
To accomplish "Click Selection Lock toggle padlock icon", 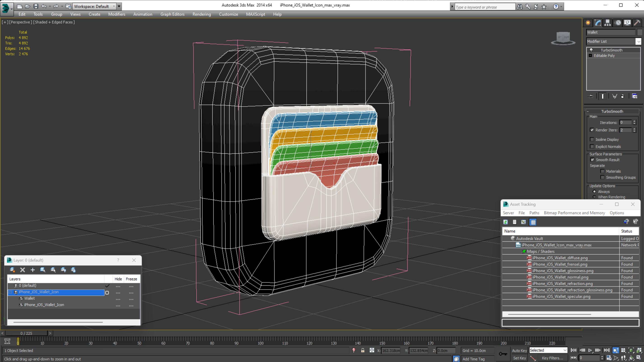I will (x=363, y=350).
